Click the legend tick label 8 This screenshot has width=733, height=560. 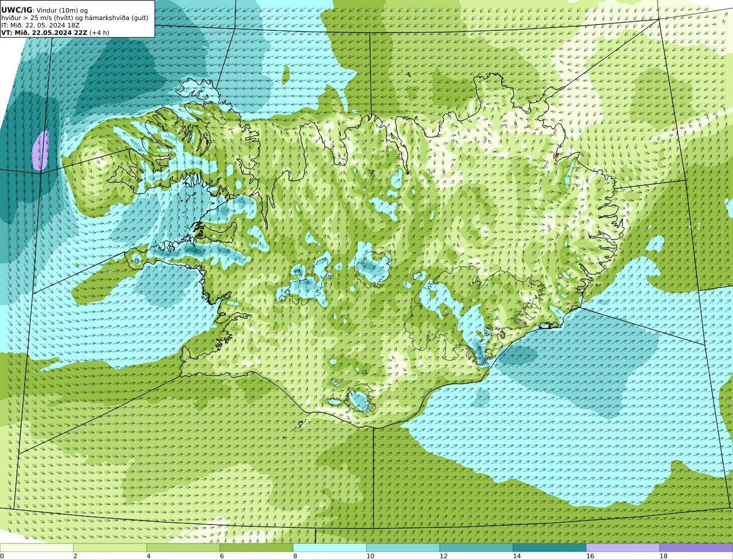tap(295, 556)
